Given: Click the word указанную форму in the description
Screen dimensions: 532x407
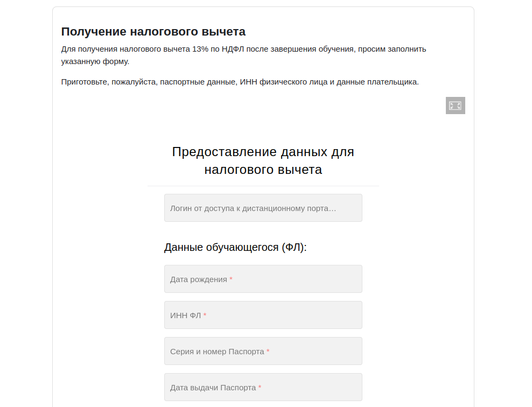Looking at the screenshot, I should click(95, 61).
